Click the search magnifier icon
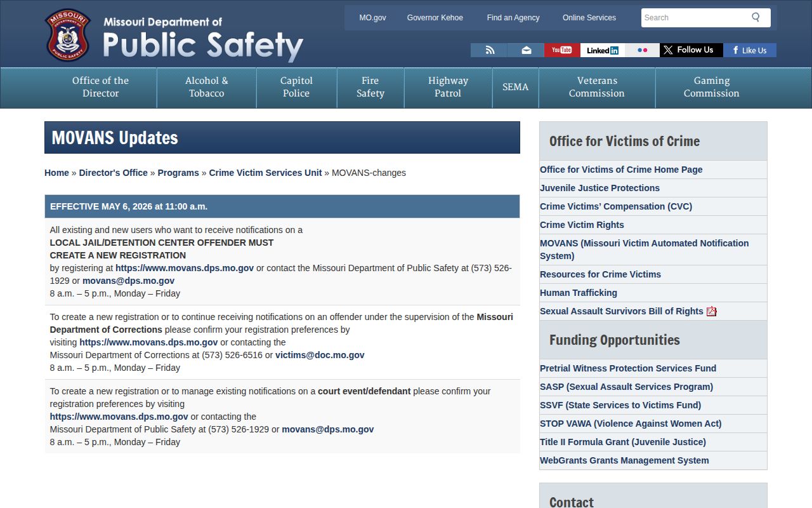Image resolution: width=812 pixels, height=508 pixels. click(756, 17)
